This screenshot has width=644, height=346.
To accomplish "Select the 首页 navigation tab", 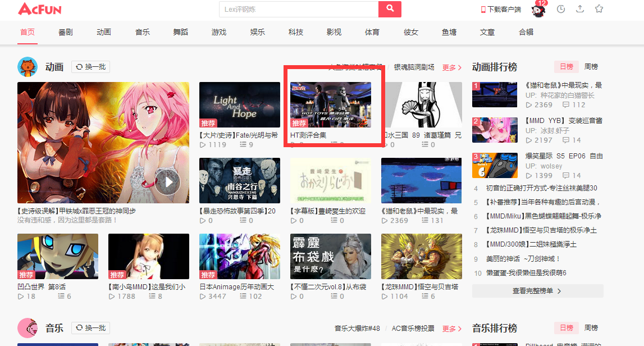I will tap(28, 32).
